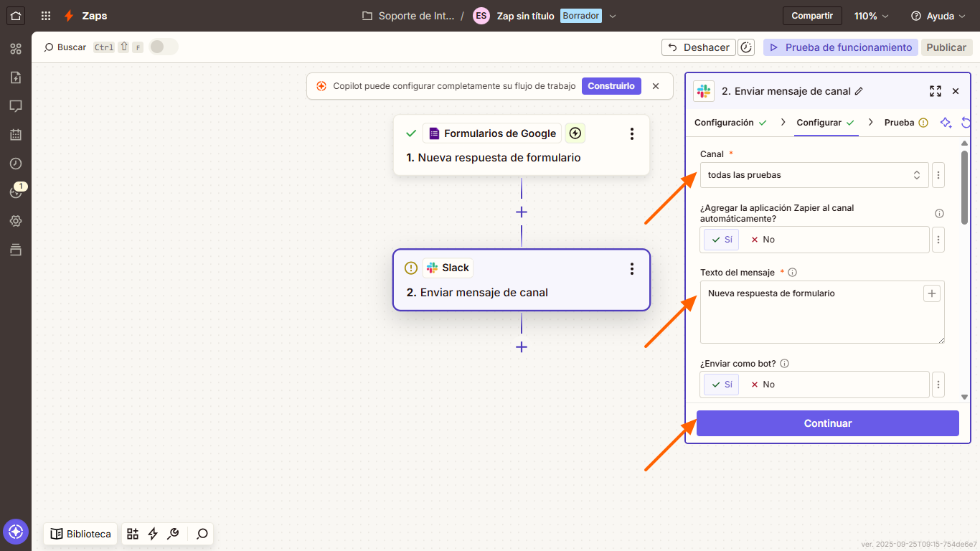The width and height of the screenshot is (980, 551).
Task: Click the history clock icon in the sidebar
Action: point(16,164)
